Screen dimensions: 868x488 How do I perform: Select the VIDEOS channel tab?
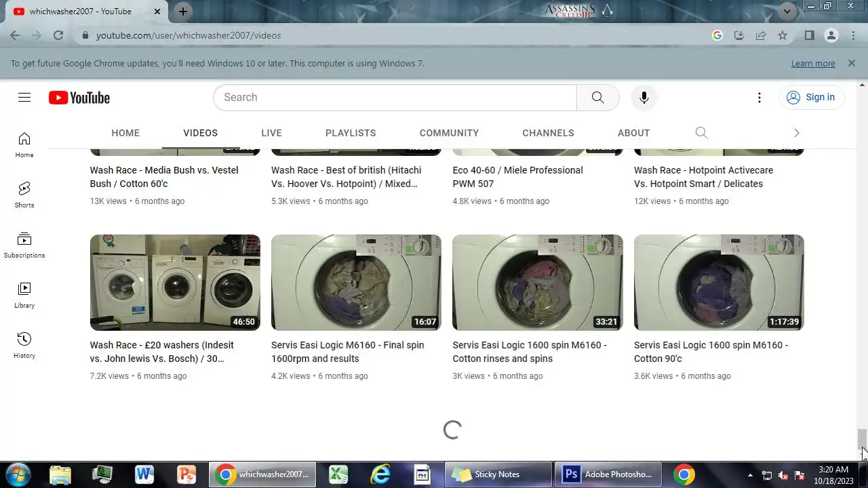[200, 133]
